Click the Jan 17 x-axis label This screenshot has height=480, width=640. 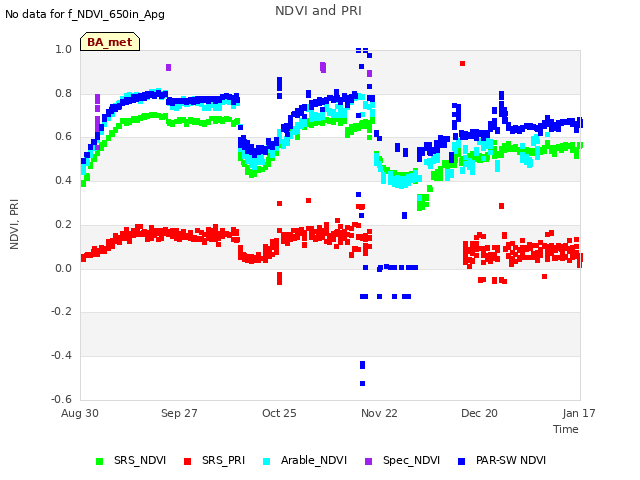coord(579,413)
